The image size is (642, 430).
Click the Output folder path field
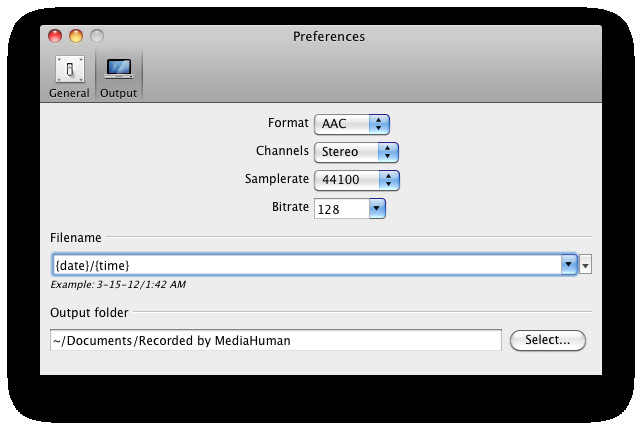click(275, 341)
